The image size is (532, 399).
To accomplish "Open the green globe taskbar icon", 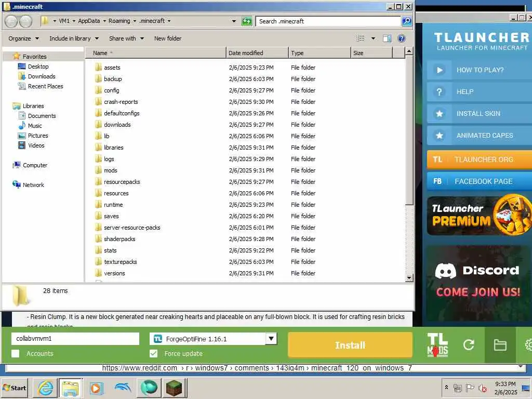I will click(149, 388).
